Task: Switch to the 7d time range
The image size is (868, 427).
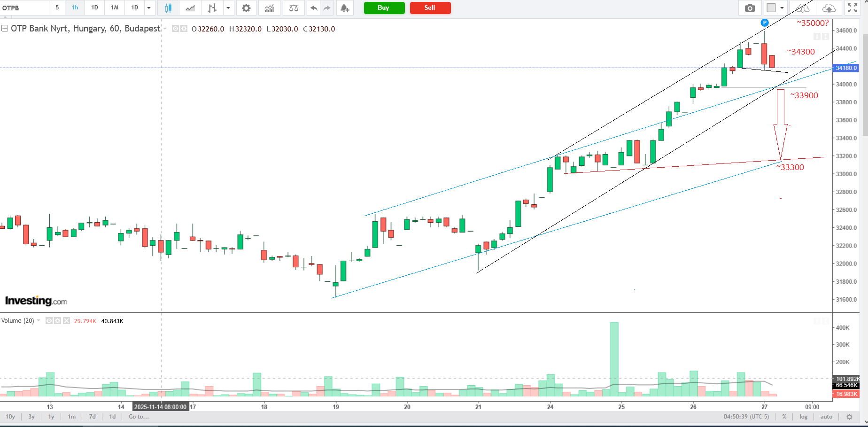Action: pyautogui.click(x=93, y=417)
